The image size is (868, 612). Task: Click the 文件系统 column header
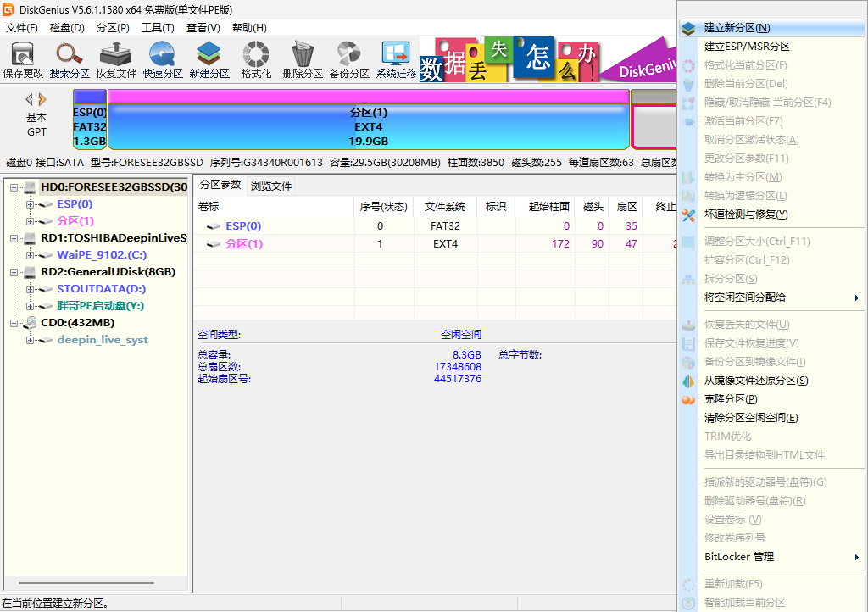point(445,206)
